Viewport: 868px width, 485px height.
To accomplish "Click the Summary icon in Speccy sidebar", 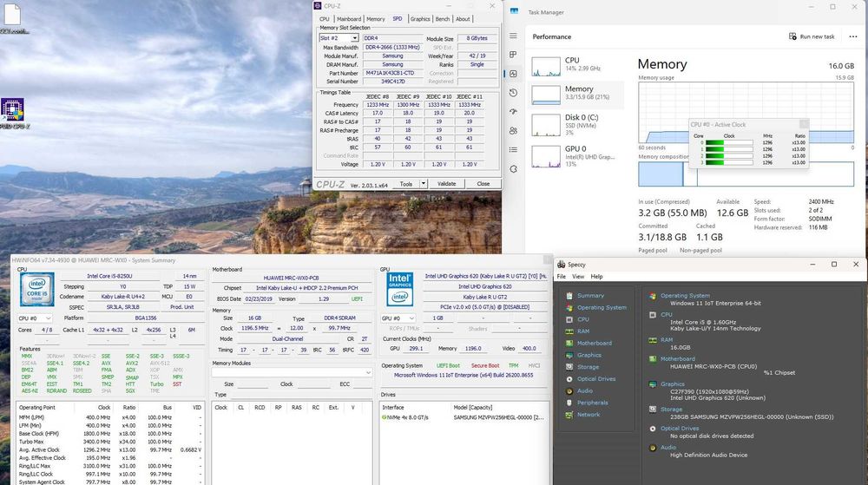I will (569, 296).
